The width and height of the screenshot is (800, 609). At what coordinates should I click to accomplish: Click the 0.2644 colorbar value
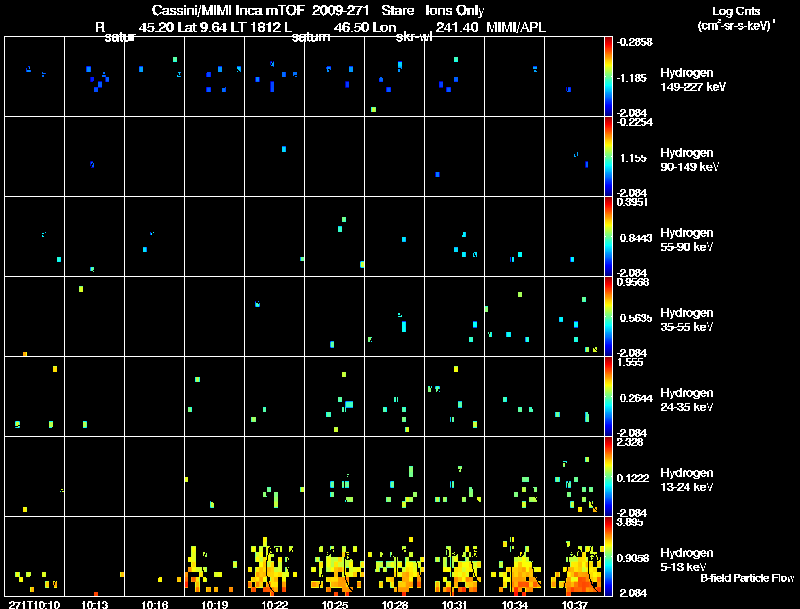tap(636, 398)
